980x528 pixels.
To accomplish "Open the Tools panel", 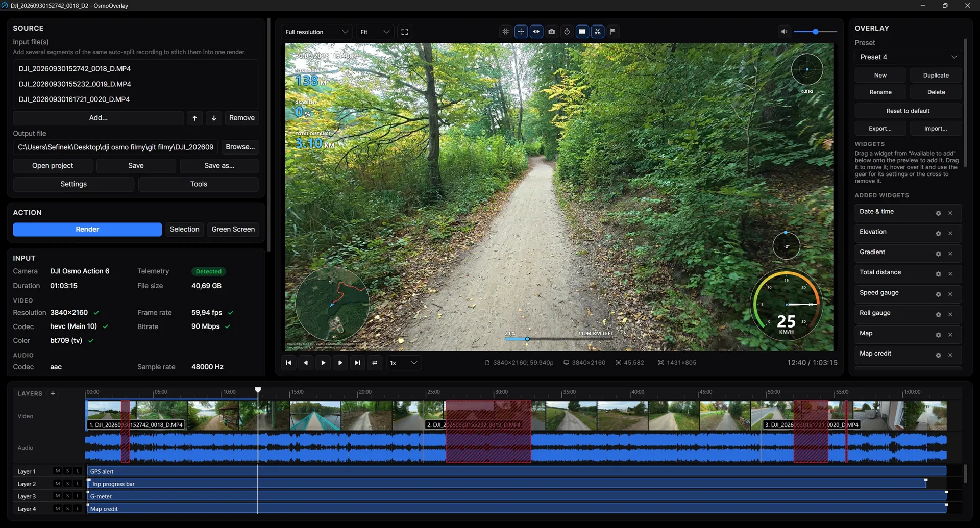I will pyautogui.click(x=199, y=184).
